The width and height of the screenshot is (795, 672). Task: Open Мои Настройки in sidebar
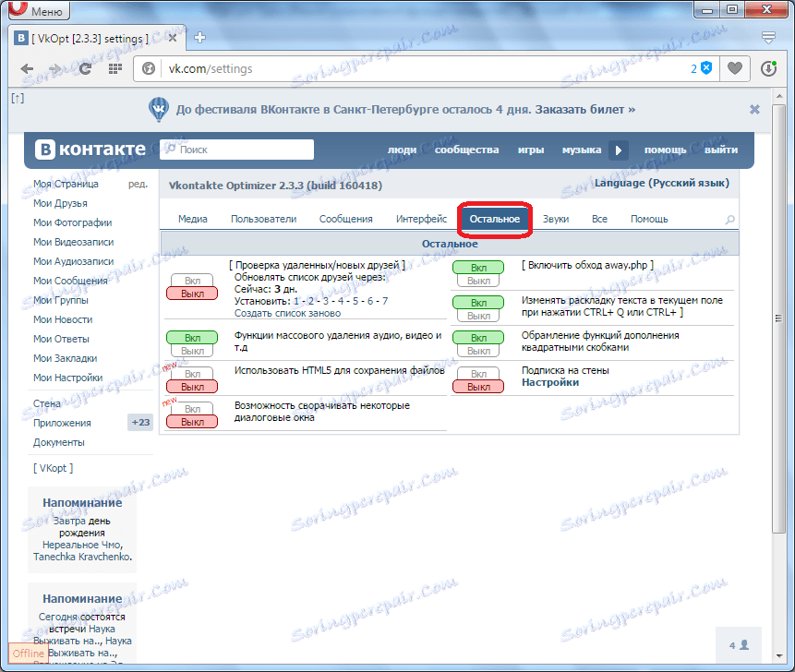[x=68, y=378]
